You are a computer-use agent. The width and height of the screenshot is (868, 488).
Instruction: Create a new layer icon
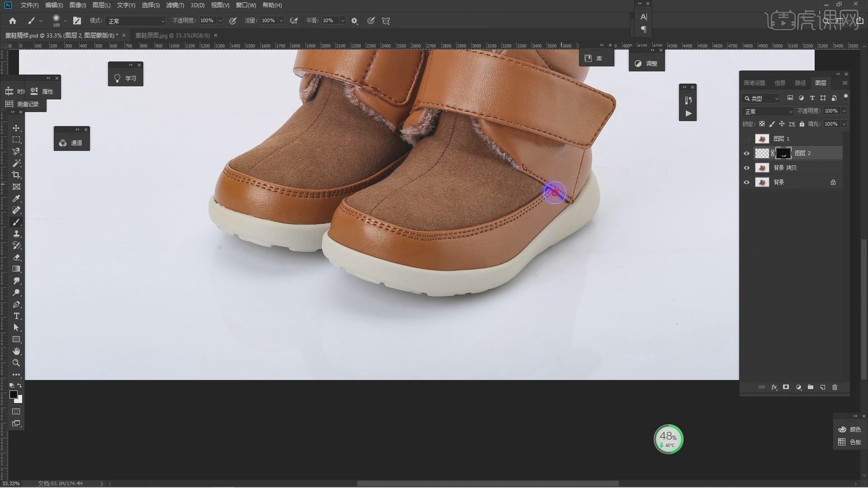tap(823, 387)
